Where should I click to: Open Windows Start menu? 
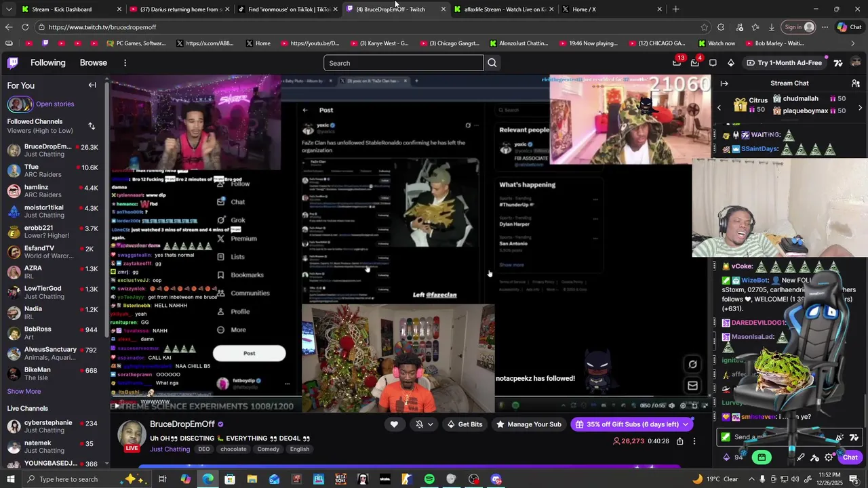10,479
